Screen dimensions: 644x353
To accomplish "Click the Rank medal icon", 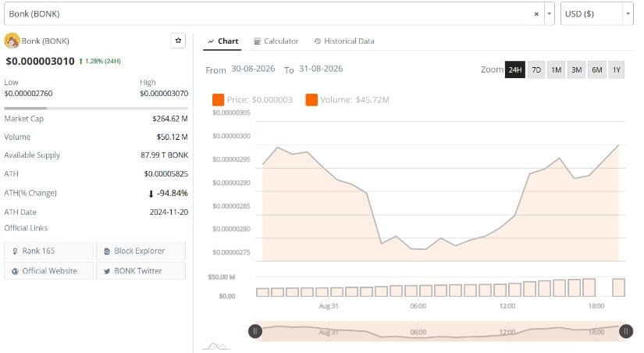I will 15,251.
